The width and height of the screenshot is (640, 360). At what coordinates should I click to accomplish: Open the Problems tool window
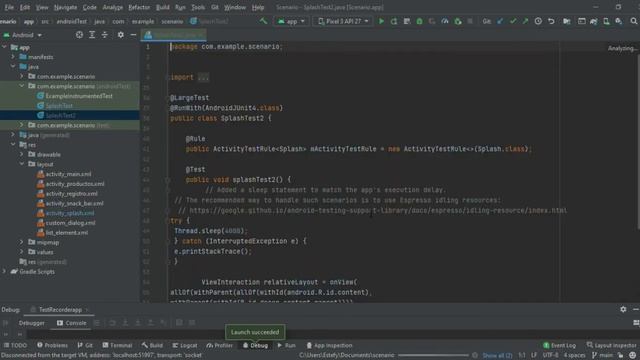pyautogui.click(x=52, y=345)
